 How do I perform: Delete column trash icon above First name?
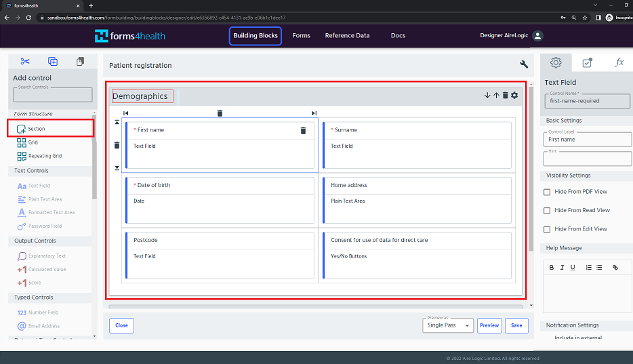[220, 113]
